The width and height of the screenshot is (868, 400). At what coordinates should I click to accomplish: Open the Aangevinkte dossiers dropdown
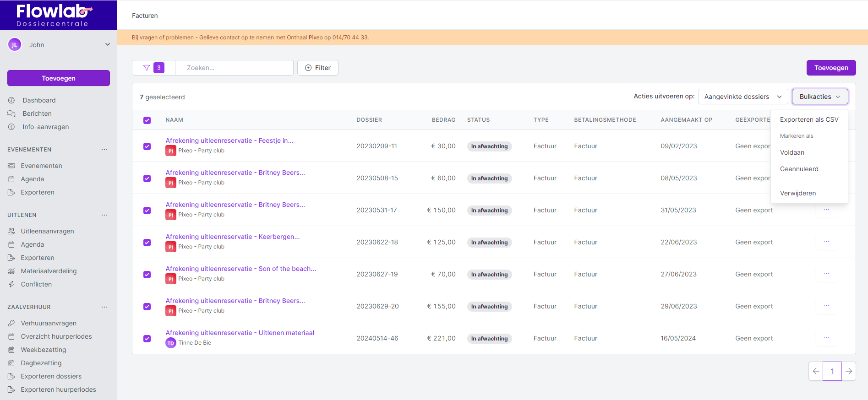click(x=742, y=97)
